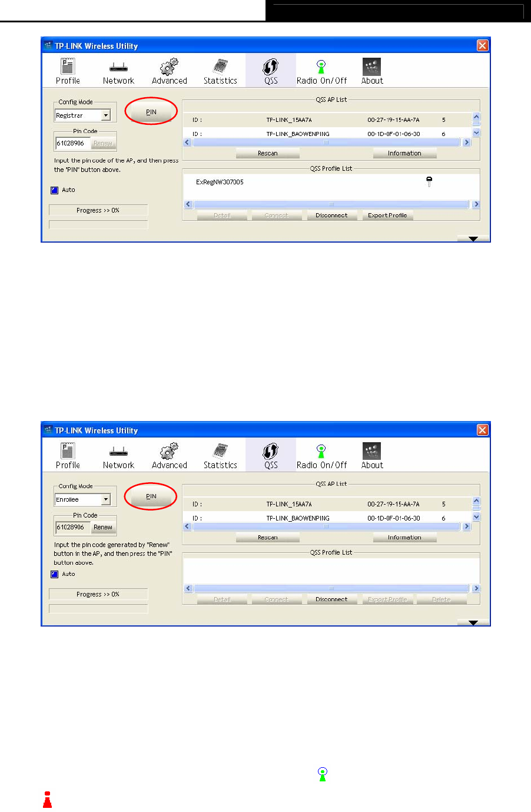Click AP list scroll-left arrow in Registrar window
531x812 pixels.
tap(188, 142)
